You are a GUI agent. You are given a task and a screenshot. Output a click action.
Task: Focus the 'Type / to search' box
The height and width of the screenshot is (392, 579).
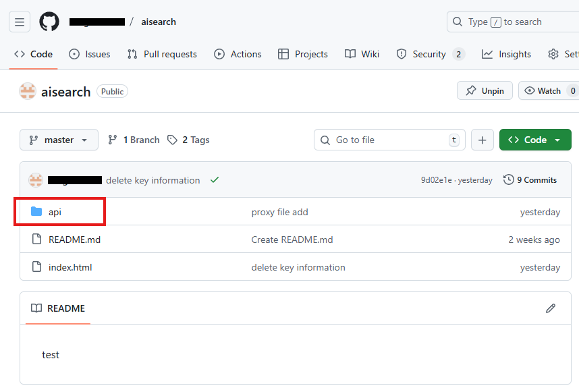click(513, 22)
